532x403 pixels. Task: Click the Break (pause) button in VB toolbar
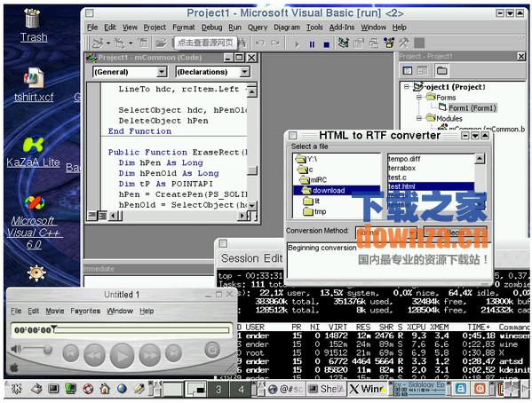pos(312,44)
